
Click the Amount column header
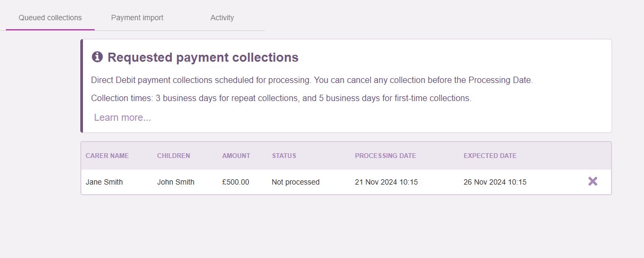click(236, 156)
